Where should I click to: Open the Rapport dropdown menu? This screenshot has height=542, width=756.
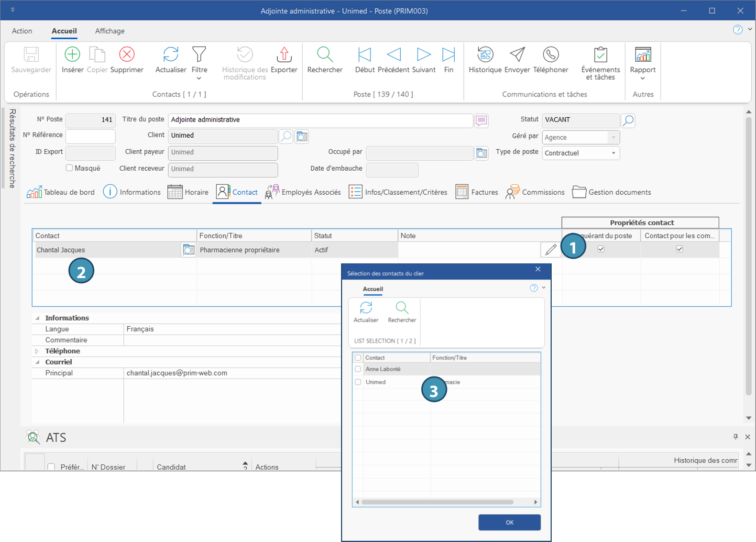[643, 78]
